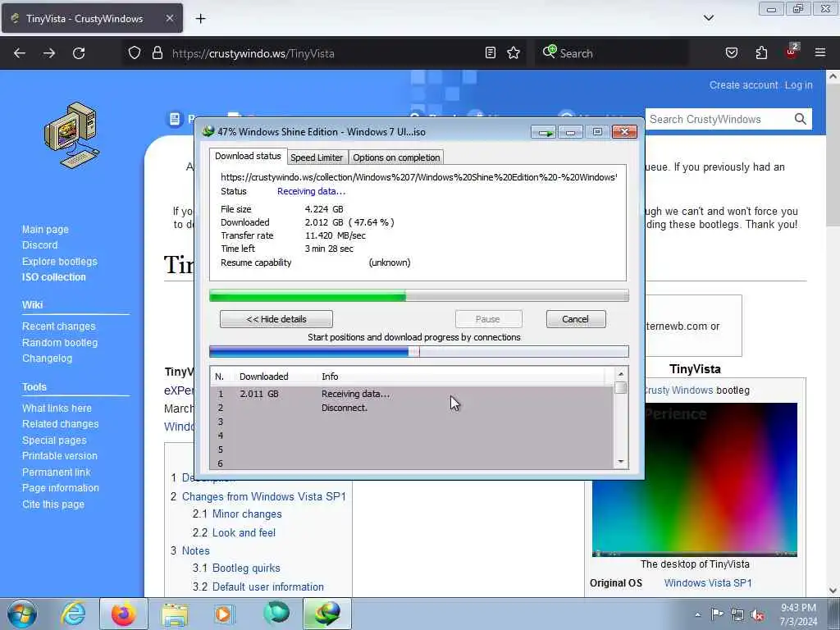This screenshot has width=840, height=630.
Task: Select Internet Download Manager taskbar icon
Action: coord(327,614)
